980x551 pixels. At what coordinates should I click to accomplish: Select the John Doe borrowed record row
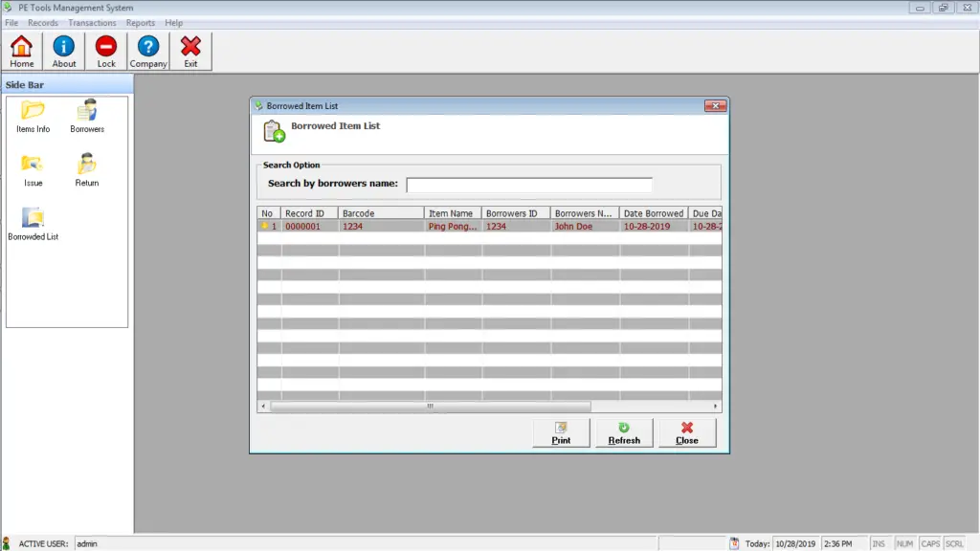pyautogui.click(x=479, y=226)
